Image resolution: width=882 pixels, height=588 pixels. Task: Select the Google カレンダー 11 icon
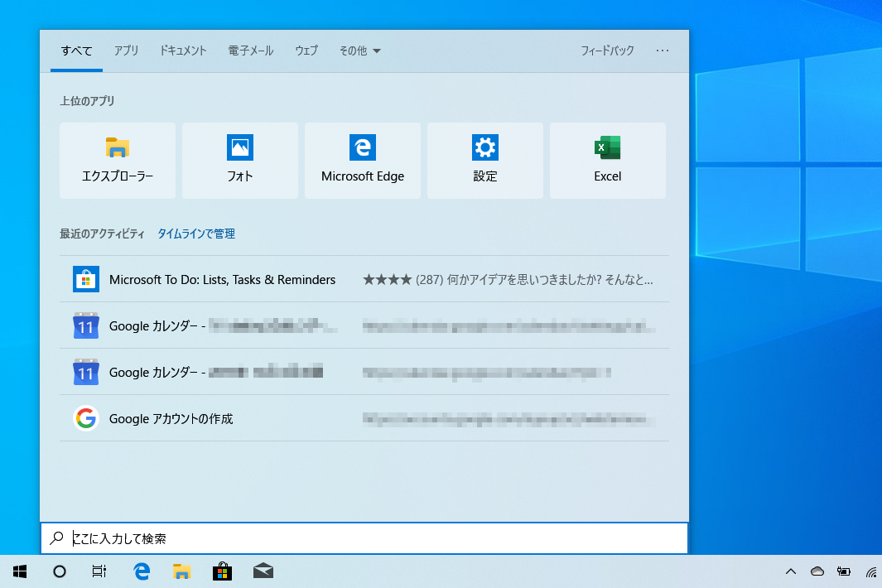[x=85, y=326]
